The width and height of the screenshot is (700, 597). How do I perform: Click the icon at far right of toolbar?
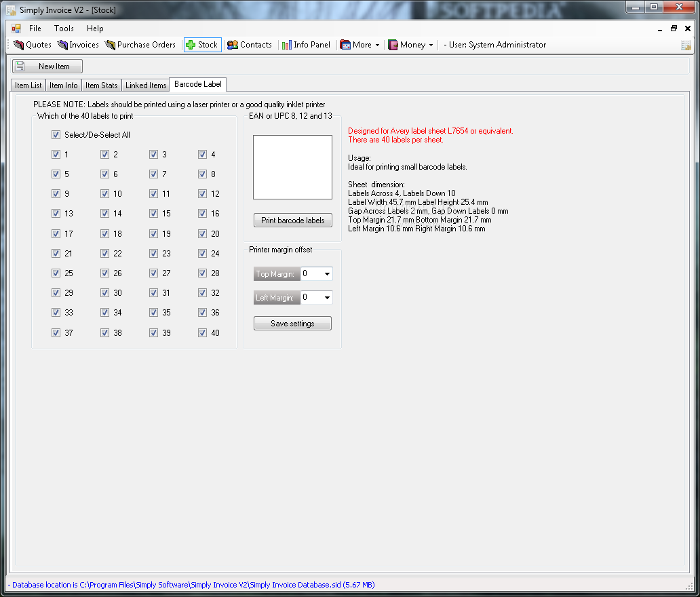pyautogui.click(x=686, y=45)
